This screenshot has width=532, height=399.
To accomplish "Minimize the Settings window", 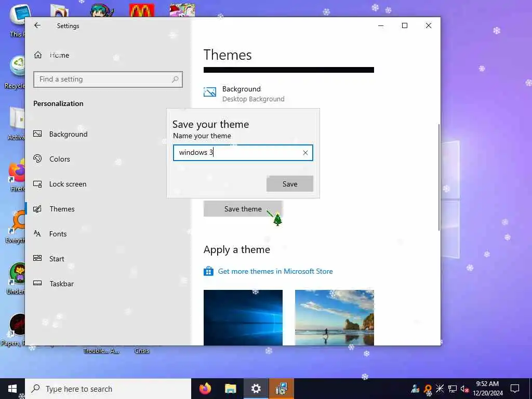I will point(381,25).
